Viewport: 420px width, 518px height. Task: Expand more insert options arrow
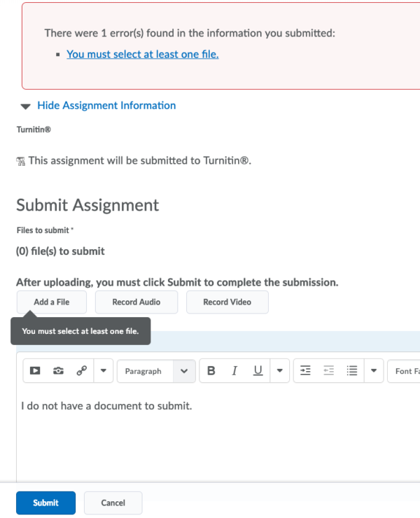pyautogui.click(x=104, y=371)
